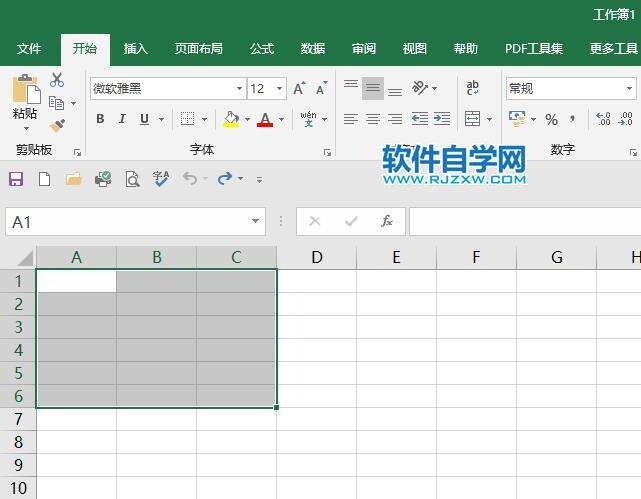
Task: Switch to the 页面布局 tab
Action: pyautogui.click(x=199, y=49)
